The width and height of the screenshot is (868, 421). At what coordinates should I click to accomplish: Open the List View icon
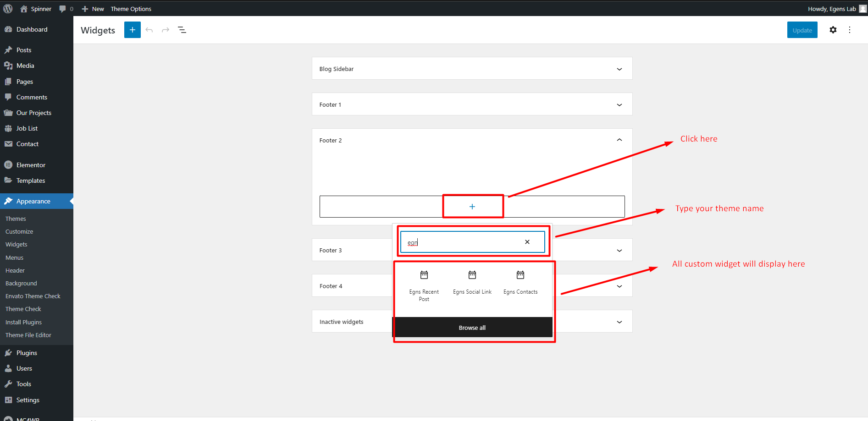(182, 30)
